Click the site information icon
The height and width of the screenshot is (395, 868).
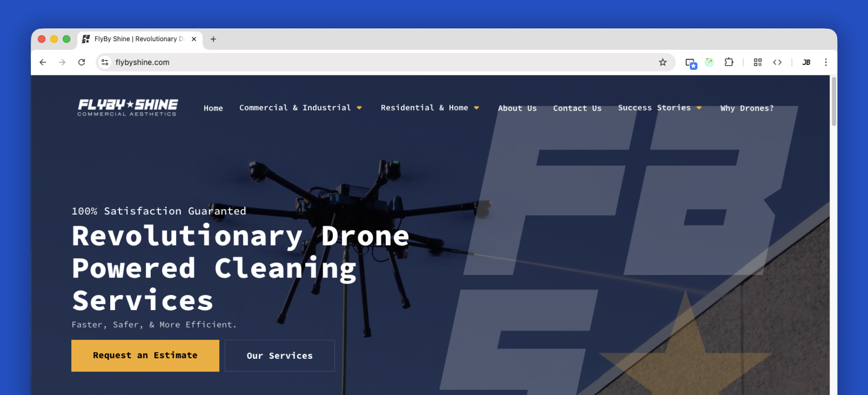[105, 62]
